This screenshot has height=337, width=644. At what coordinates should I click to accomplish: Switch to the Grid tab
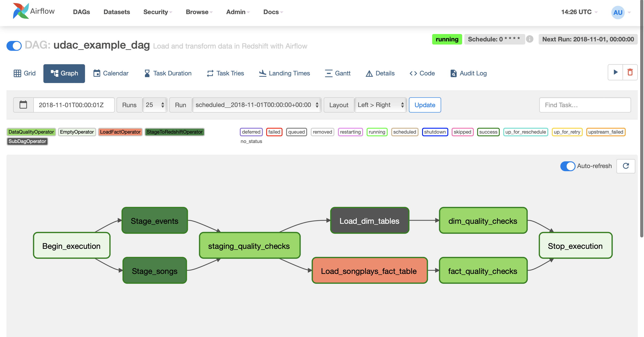(x=25, y=73)
